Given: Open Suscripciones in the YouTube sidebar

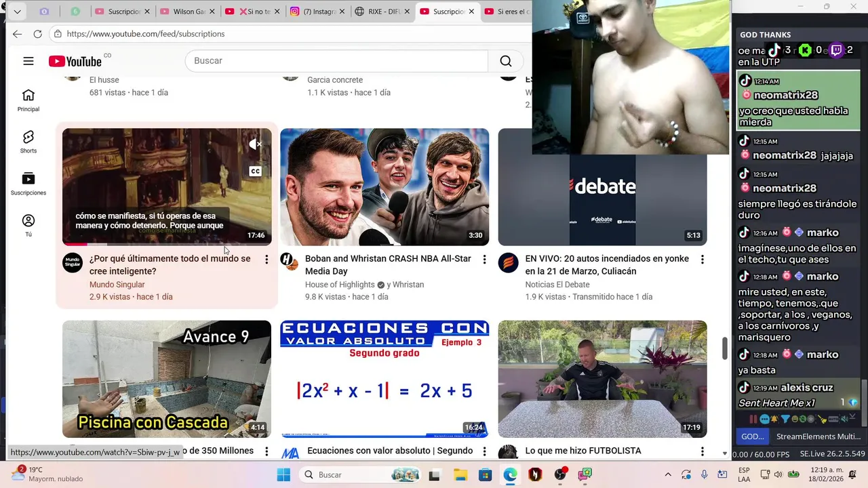Looking at the screenshot, I should (28, 184).
